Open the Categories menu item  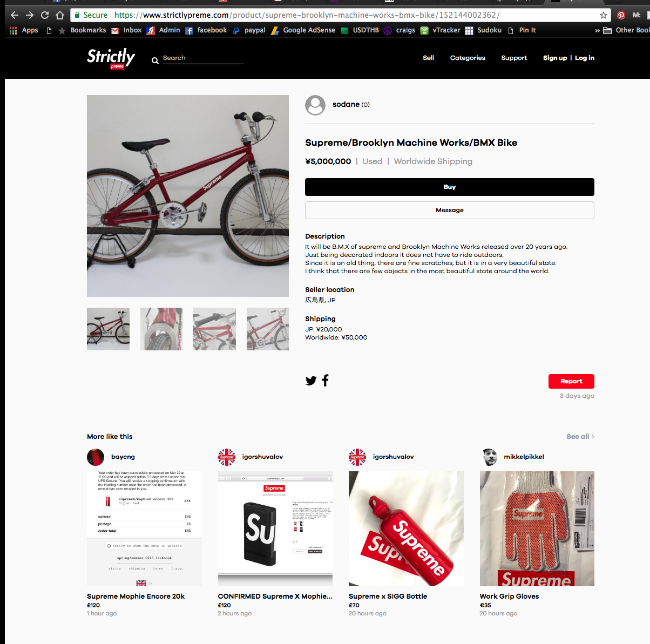[468, 58]
